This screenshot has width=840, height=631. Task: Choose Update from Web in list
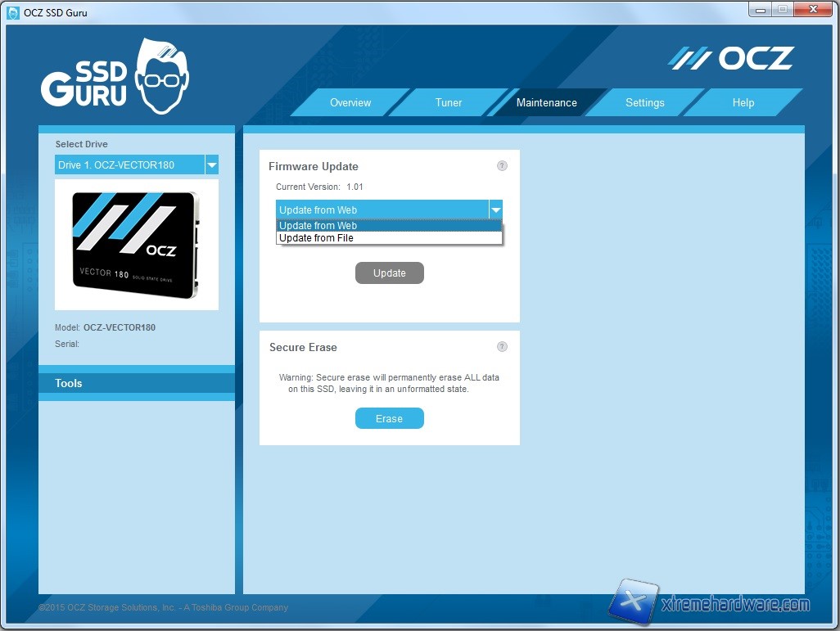[x=318, y=226]
